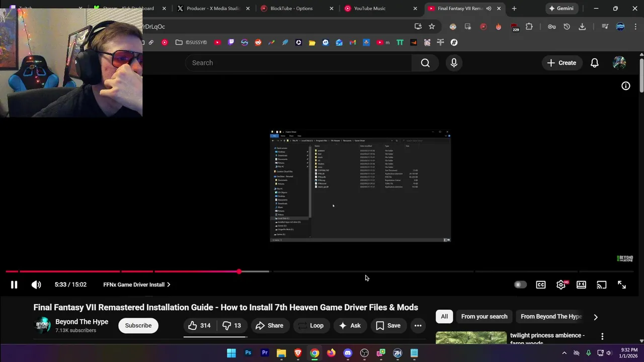Open twilight princess ambience video thumbnail
644x362 pixels.
coord(471,338)
